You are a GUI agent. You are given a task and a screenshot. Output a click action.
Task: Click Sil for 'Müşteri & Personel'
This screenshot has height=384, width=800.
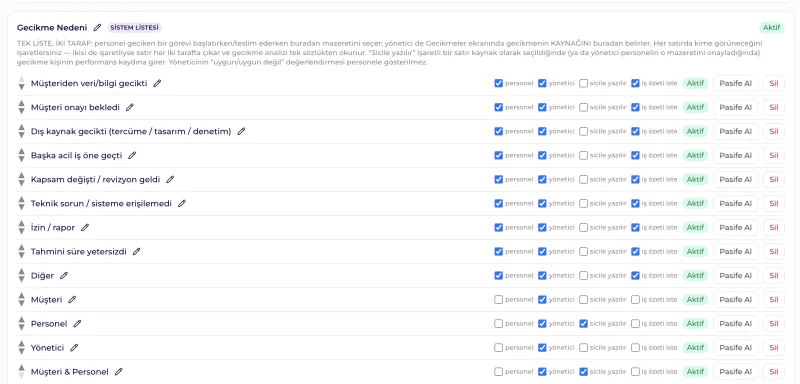tap(773, 372)
